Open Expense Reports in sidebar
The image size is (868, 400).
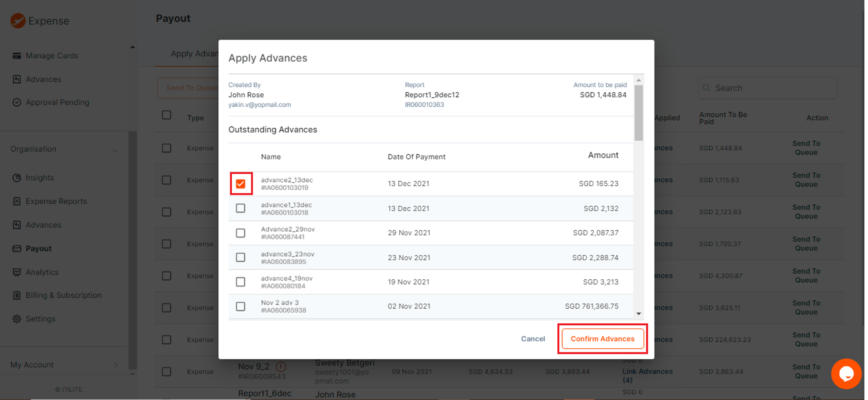[56, 201]
